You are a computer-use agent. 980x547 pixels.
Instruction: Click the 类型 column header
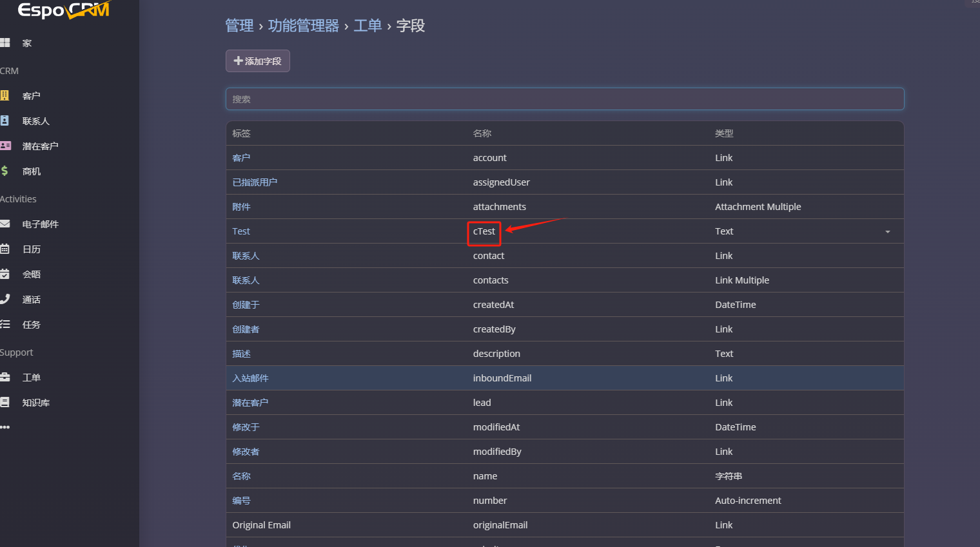tap(724, 133)
